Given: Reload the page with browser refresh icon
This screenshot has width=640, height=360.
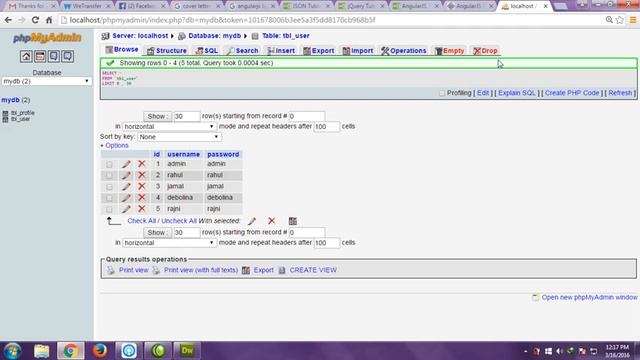Looking at the screenshot, I should [x=35, y=20].
